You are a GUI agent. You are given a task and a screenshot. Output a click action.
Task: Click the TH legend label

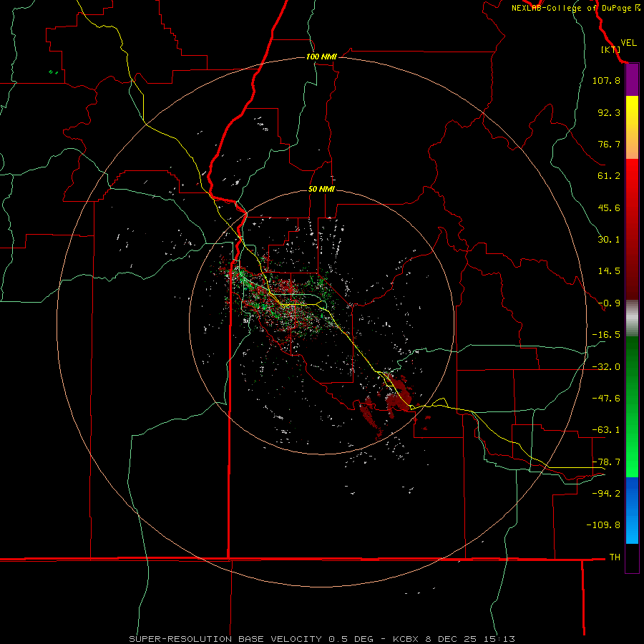615,557
